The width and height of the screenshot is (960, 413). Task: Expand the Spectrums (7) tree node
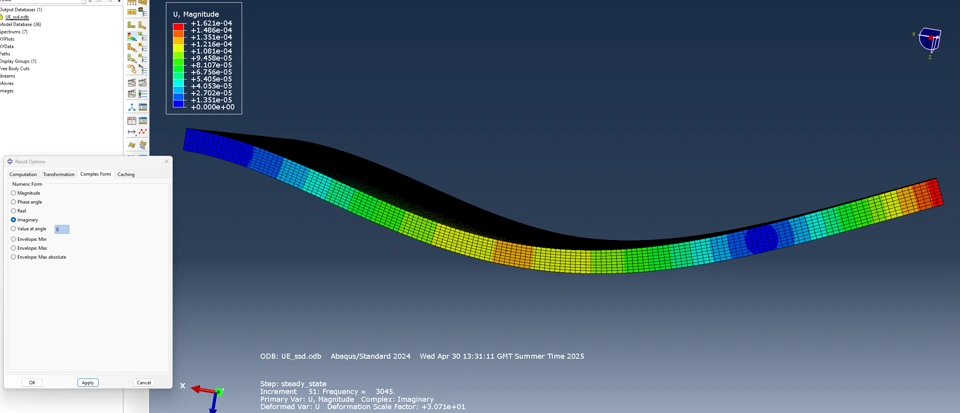tap(13, 32)
